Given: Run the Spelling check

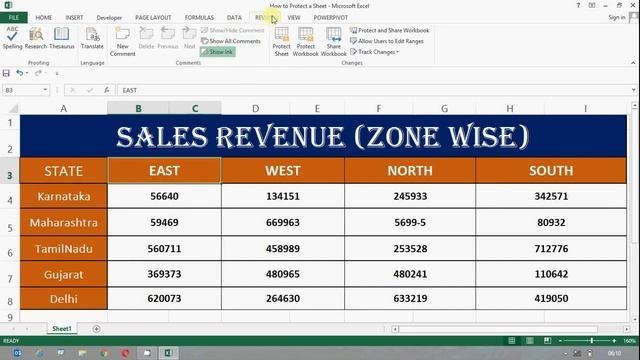Looking at the screenshot, I should pos(12,38).
